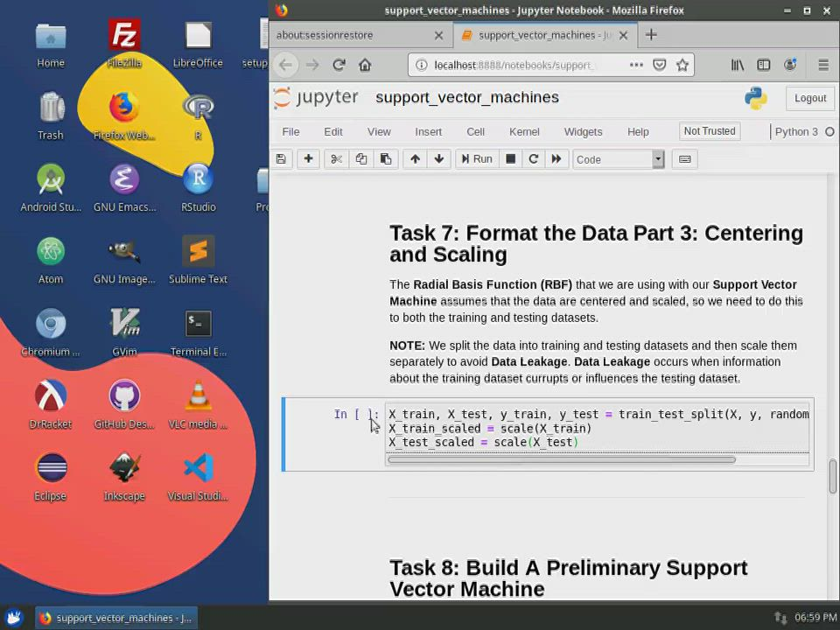
Task: Insert a cell below with plus icon
Action: point(308,159)
